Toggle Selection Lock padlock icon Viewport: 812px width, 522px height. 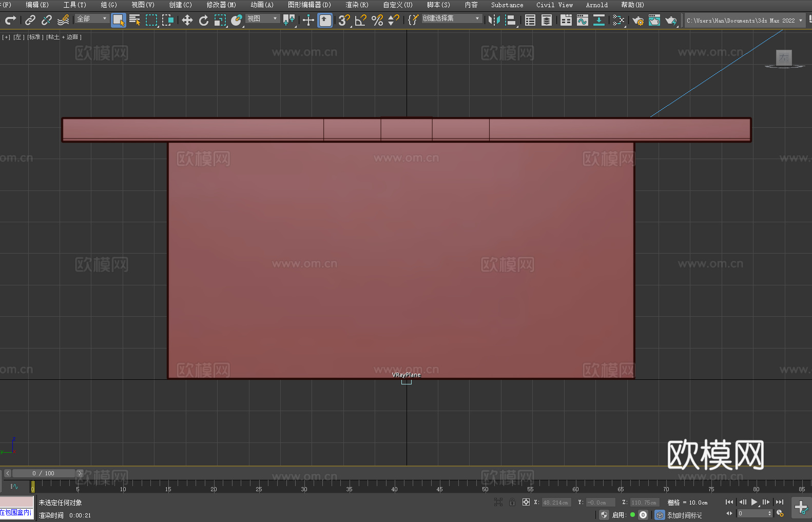click(x=512, y=502)
